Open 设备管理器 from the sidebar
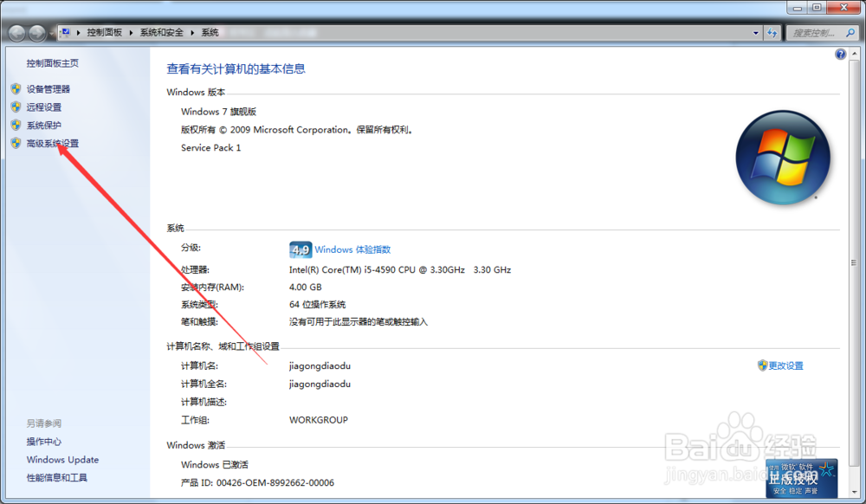 pyautogui.click(x=48, y=88)
